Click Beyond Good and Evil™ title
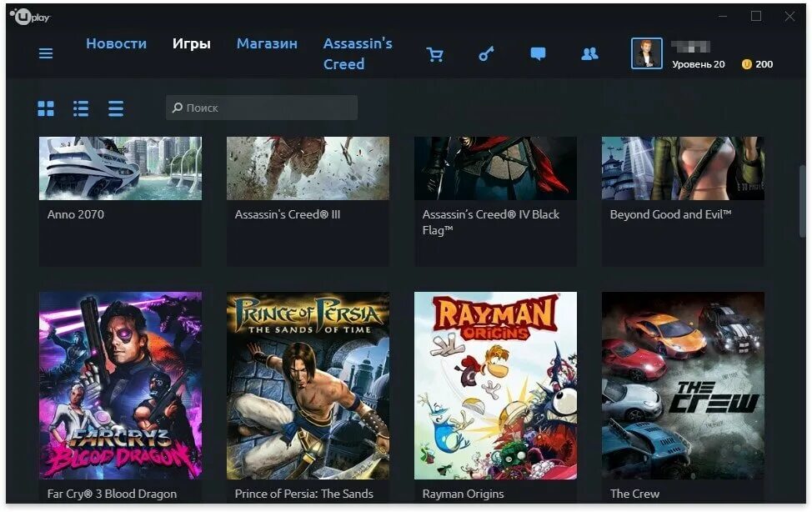The height and width of the screenshot is (512, 812). click(670, 214)
